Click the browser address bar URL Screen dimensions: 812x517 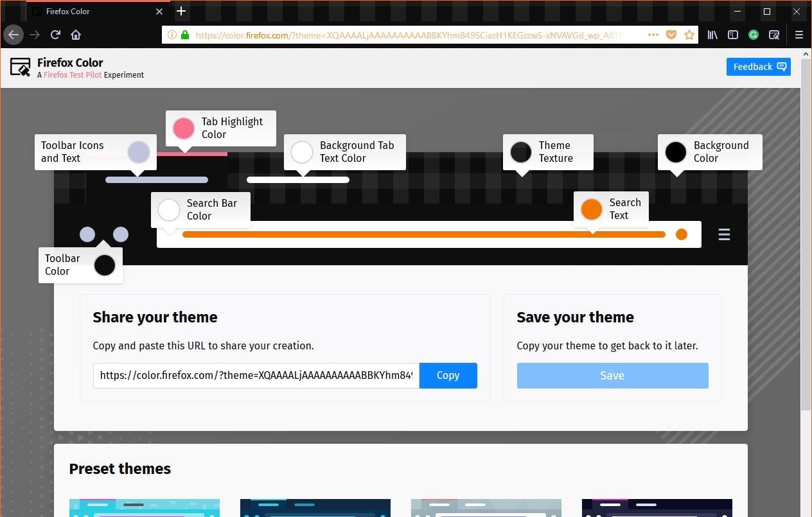click(x=409, y=35)
